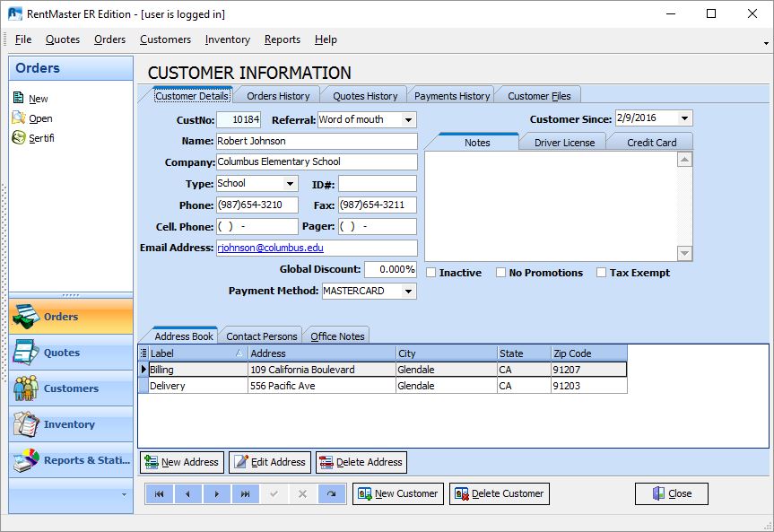
Task: Click the refresh record navigator button
Action: (331, 493)
